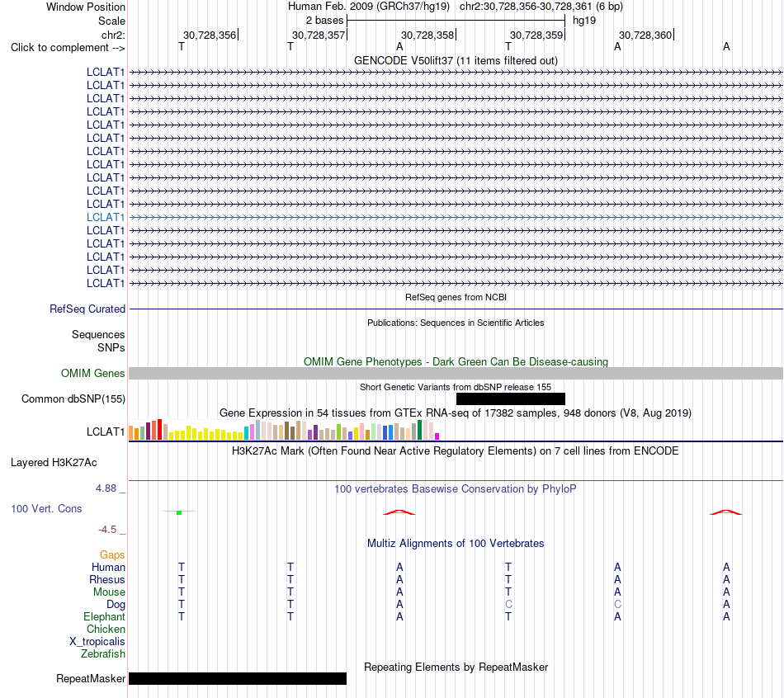
Task: Click the Mouse species label
Action: pos(109,592)
